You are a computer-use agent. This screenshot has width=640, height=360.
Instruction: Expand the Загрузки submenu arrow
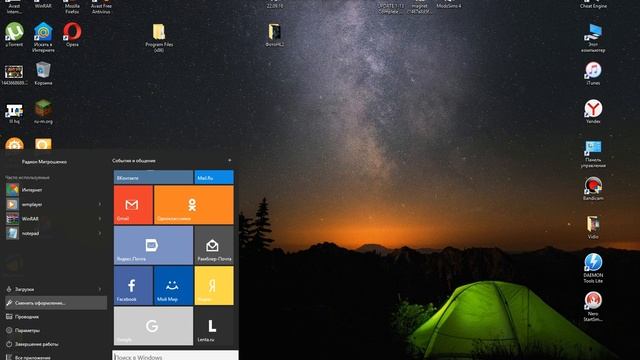click(x=100, y=289)
